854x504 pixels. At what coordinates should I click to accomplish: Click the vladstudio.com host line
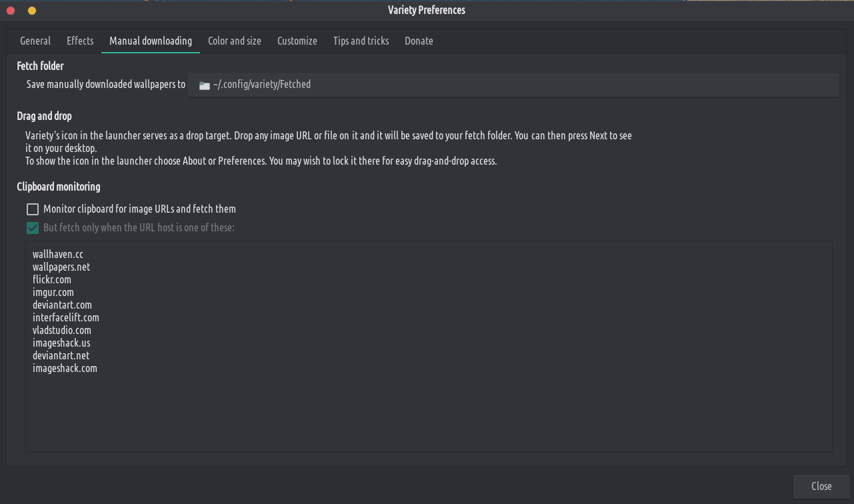62,331
